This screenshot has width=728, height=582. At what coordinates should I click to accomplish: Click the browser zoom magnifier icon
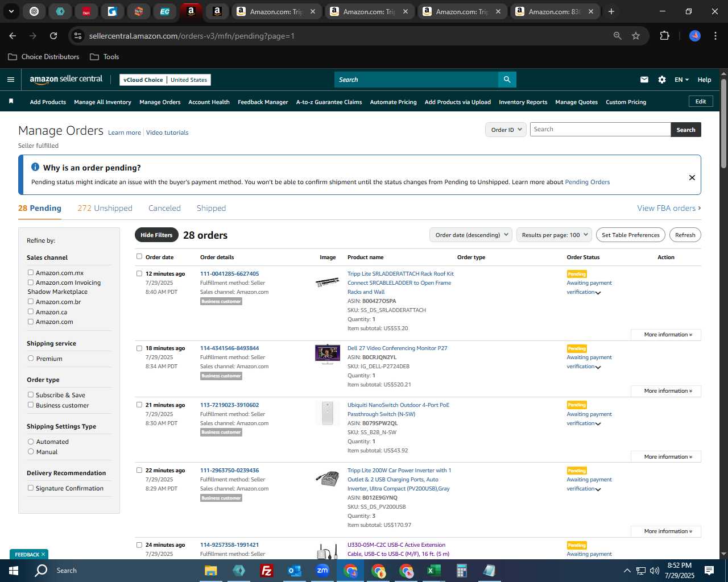pyautogui.click(x=618, y=36)
